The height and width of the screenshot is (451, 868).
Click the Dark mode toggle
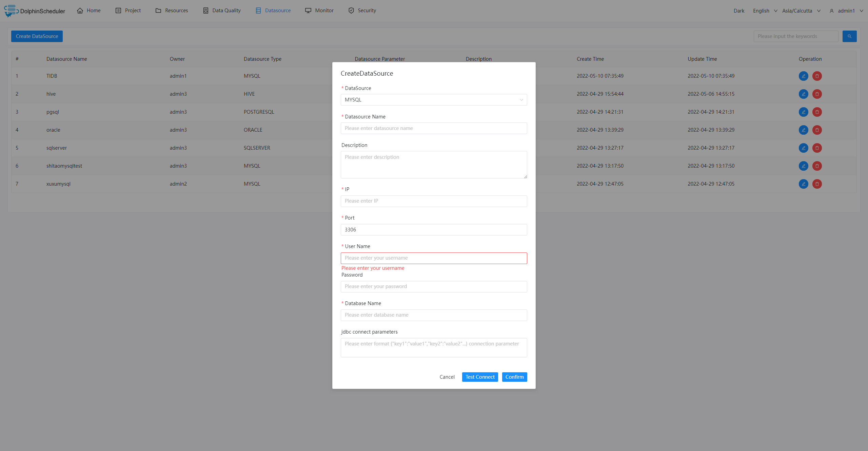point(739,10)
